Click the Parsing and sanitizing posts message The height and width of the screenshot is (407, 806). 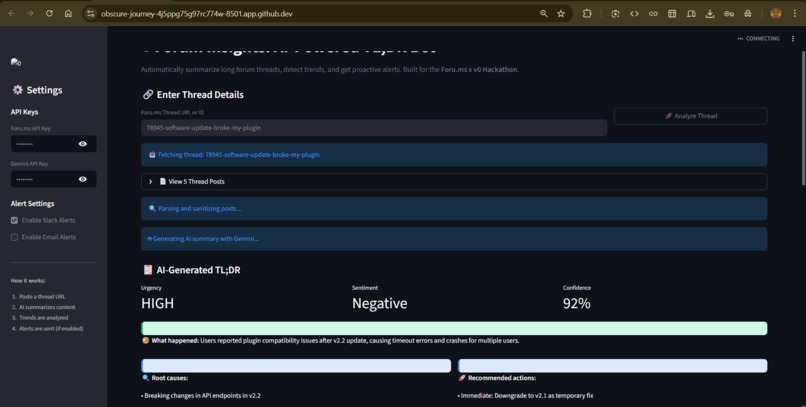454,209
